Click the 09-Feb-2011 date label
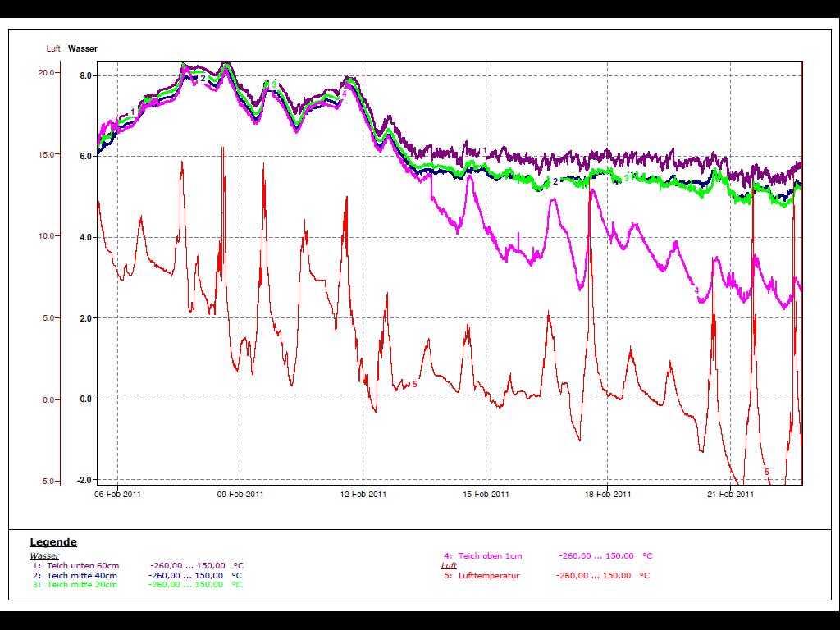This screenshot has width=840, height=630. (x=240, y=494)
